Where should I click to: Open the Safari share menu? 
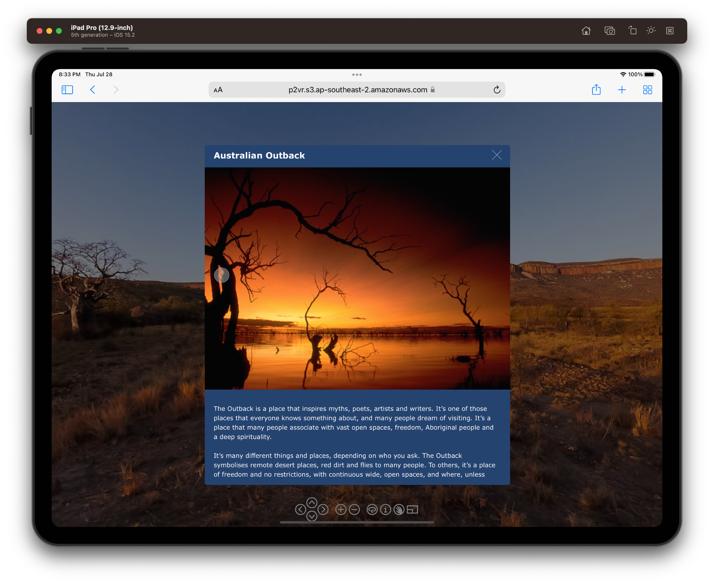[596, 90]
